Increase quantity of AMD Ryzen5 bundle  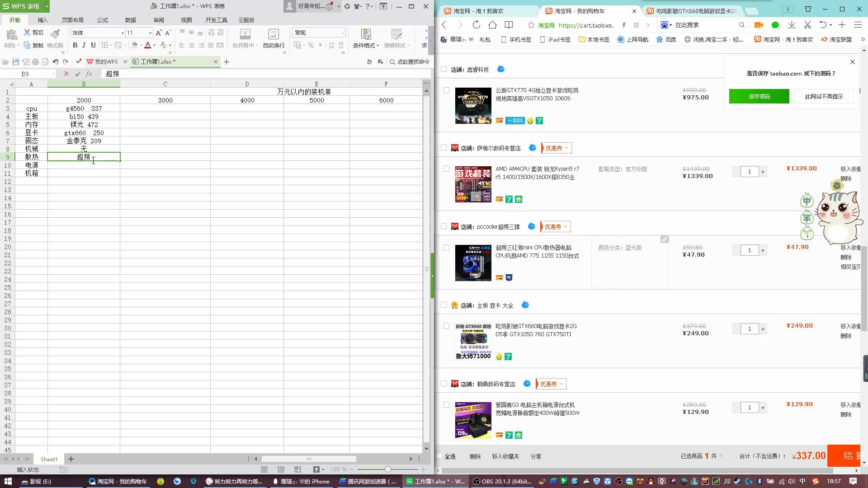coord(763,172)
